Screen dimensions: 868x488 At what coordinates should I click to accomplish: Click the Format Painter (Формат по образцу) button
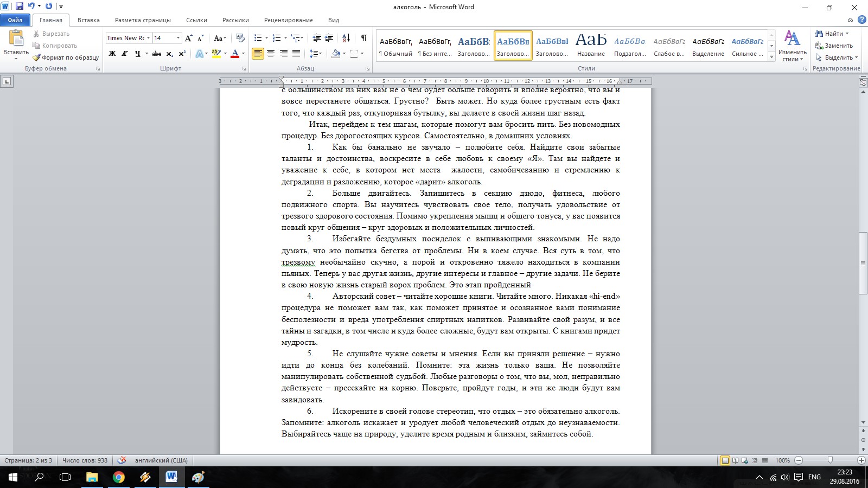pyautogui.click(x=66, y=57)
